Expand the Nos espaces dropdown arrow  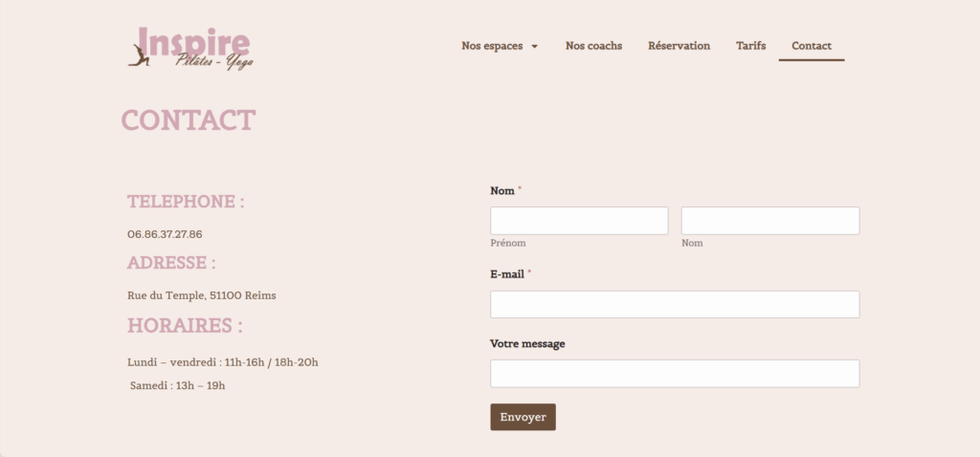(534, 46)
